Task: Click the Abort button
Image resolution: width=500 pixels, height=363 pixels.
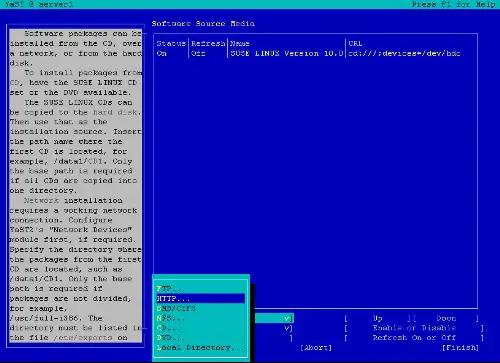Action: [x=316, y=348]
